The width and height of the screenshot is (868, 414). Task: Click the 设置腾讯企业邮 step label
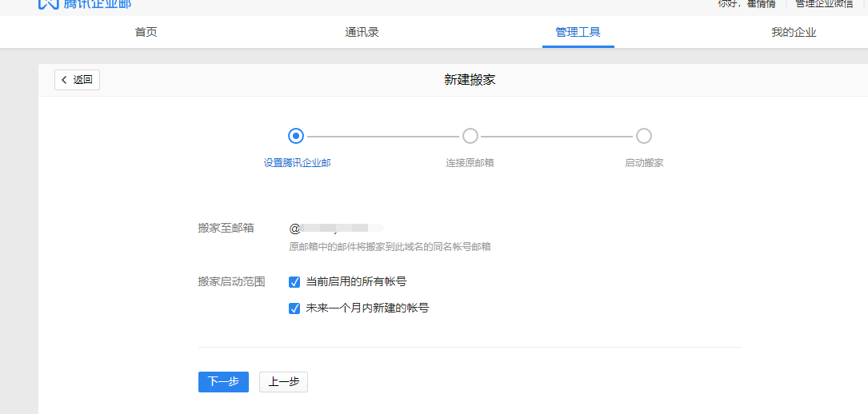[297, 163]
